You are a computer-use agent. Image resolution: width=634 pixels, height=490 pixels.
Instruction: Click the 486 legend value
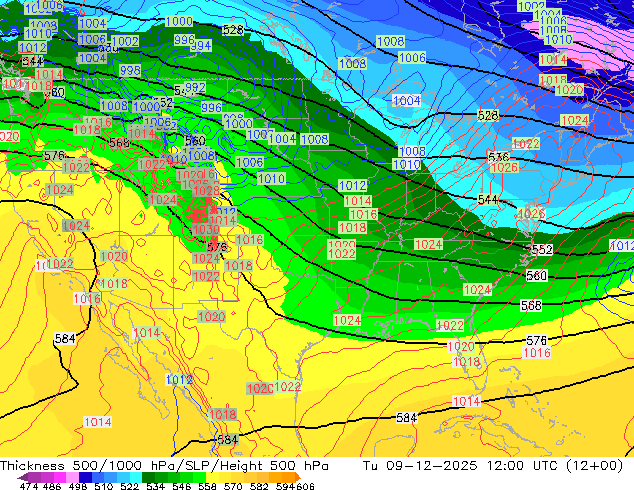click(x=51, y=486)
